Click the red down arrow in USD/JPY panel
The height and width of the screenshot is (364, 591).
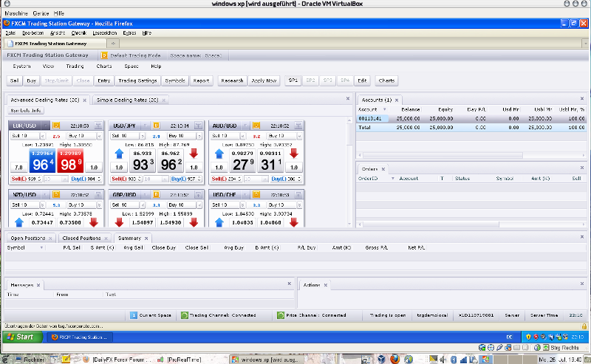tap(194, 154)
